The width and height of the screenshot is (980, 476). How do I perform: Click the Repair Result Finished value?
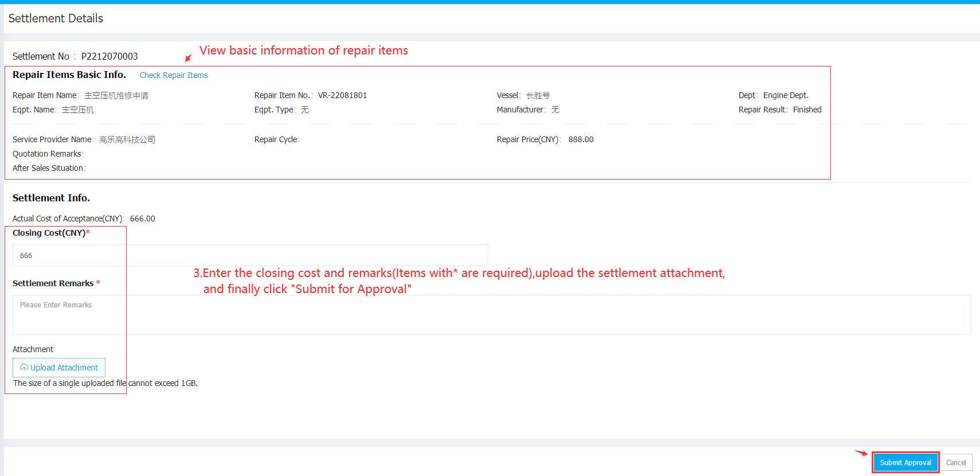tap(807, 110)
